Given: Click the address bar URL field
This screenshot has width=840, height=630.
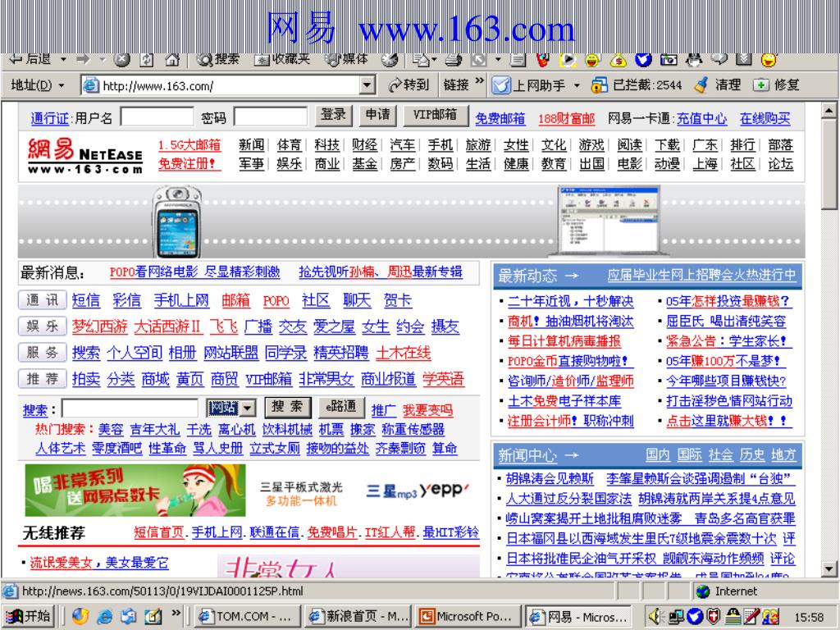Looking at the screenshot, I should point(231,85).
